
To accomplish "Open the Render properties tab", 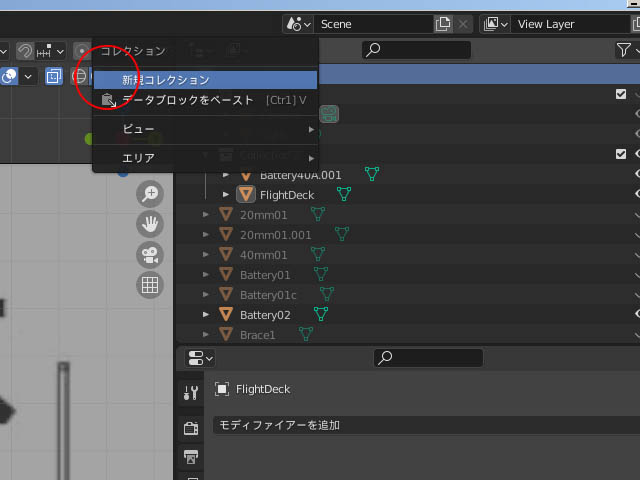I will pos(191,428).
